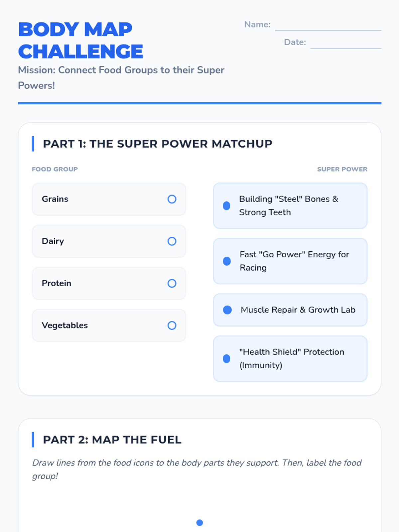Click the Name input line
The image size is (399, 532).
[x=328, y=26]
